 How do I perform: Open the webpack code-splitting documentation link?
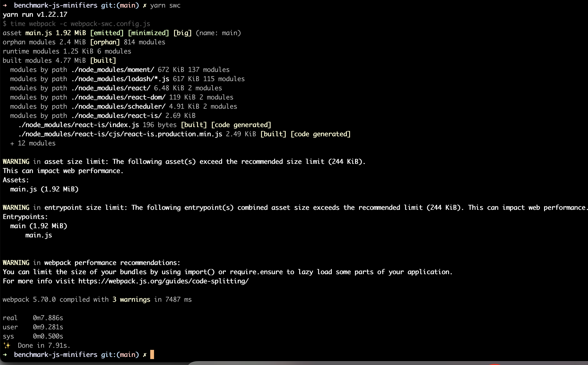point(163,281)
